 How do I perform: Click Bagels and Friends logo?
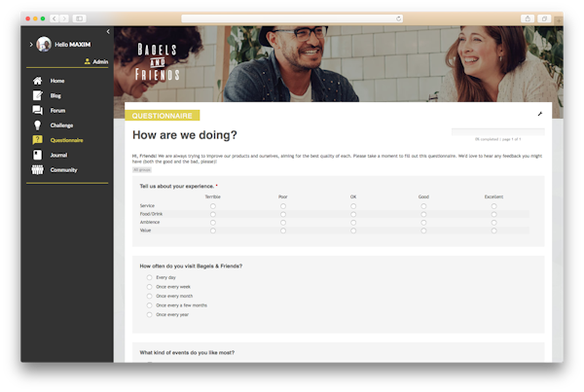[x=157, y=62]
